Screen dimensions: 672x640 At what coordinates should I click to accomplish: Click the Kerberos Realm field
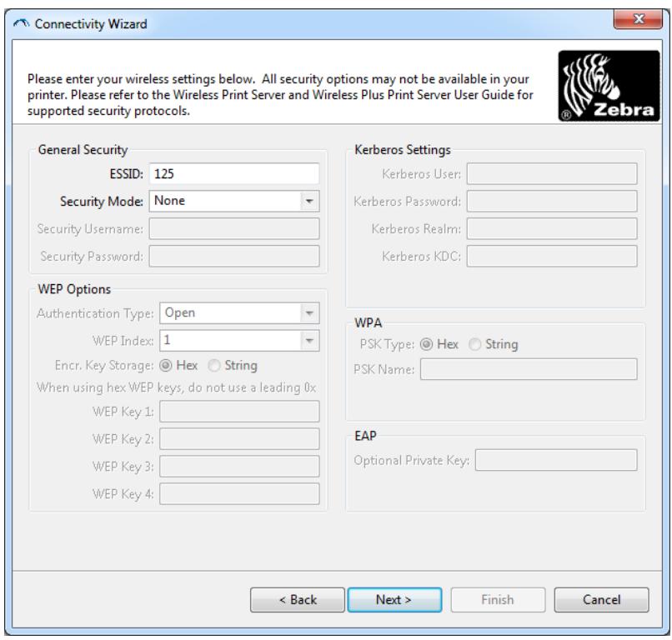(x=552, y=228)
